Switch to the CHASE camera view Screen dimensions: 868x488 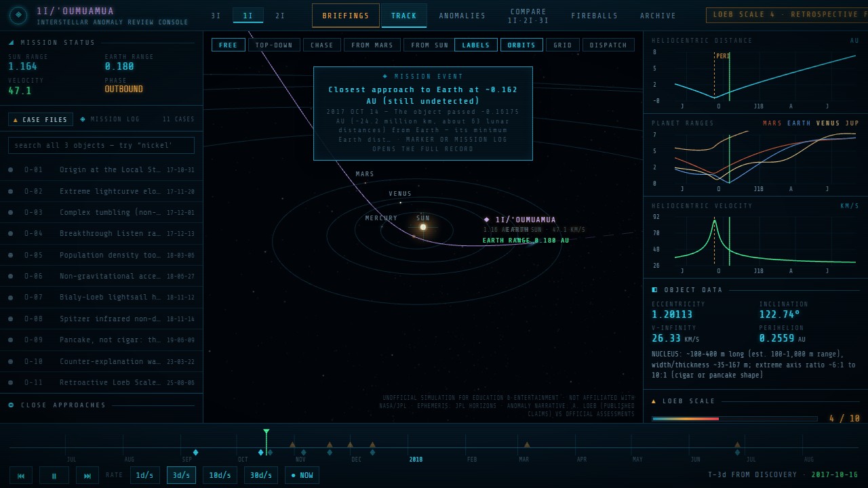[322, 45]
